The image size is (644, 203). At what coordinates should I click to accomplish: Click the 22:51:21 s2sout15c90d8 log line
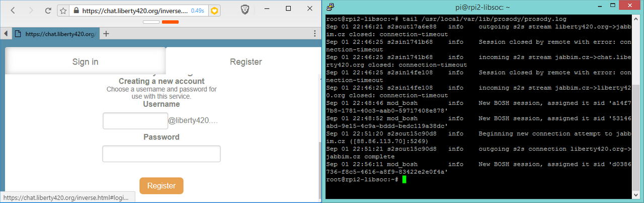478,153
